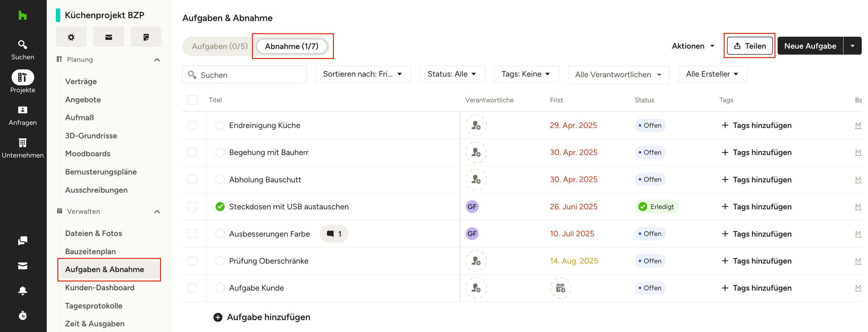Set a due date for Aufgabe Kunde
The width and height of the screenshot is (868, 332).
(560, 288)
